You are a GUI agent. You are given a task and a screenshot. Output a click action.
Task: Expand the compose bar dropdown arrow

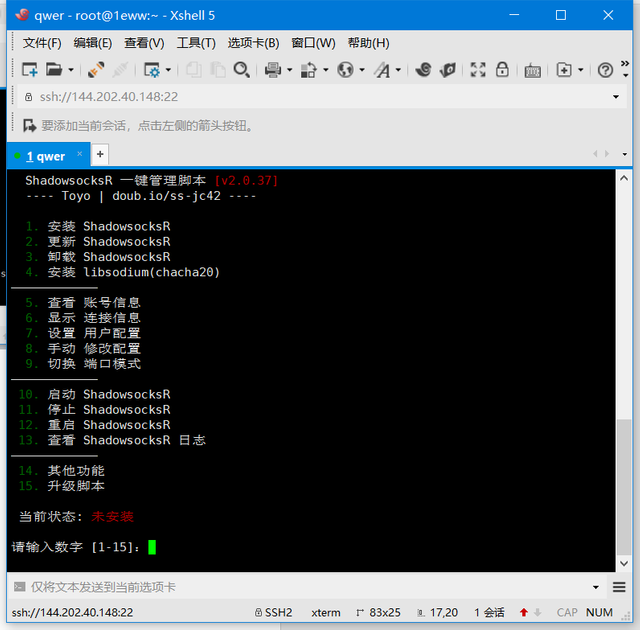pyautogui.click(x=596, y=587)
